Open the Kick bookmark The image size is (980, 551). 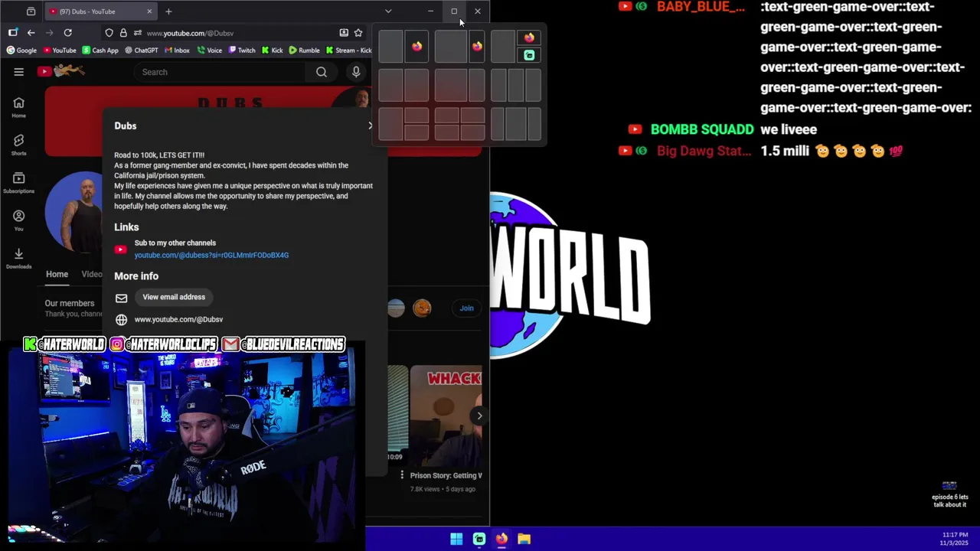coord(272,51)
